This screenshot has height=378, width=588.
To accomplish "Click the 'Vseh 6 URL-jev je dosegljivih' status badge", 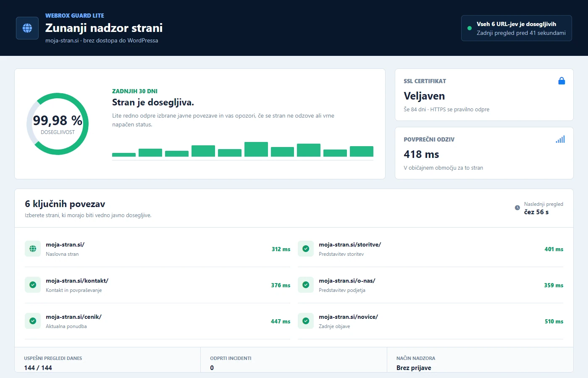I will (517, 28).
